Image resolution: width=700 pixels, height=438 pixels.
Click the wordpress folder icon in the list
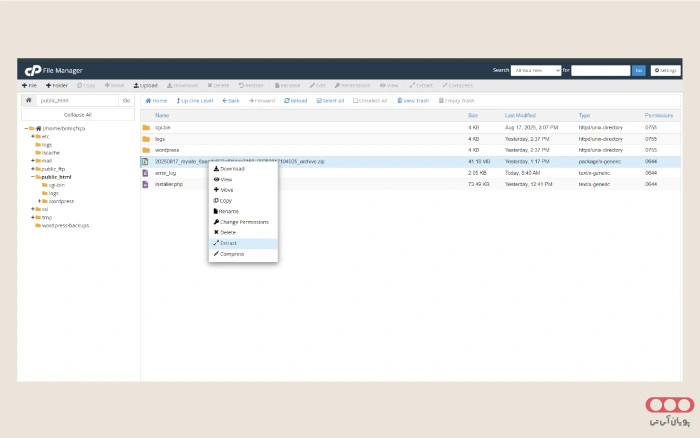[x=146, y=150]
